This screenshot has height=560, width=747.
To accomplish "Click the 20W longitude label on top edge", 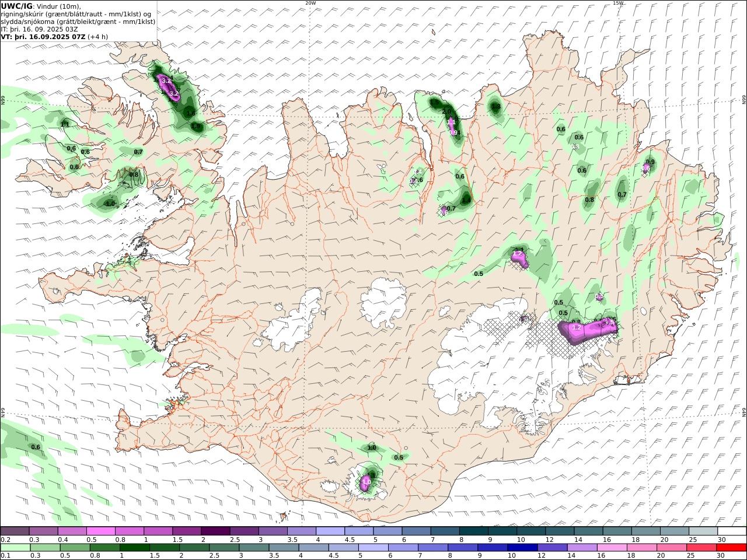I will click(310, 3).
